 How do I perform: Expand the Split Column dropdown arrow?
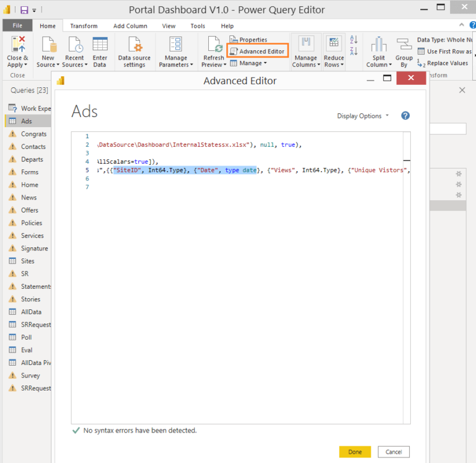(x=390, y=64)
